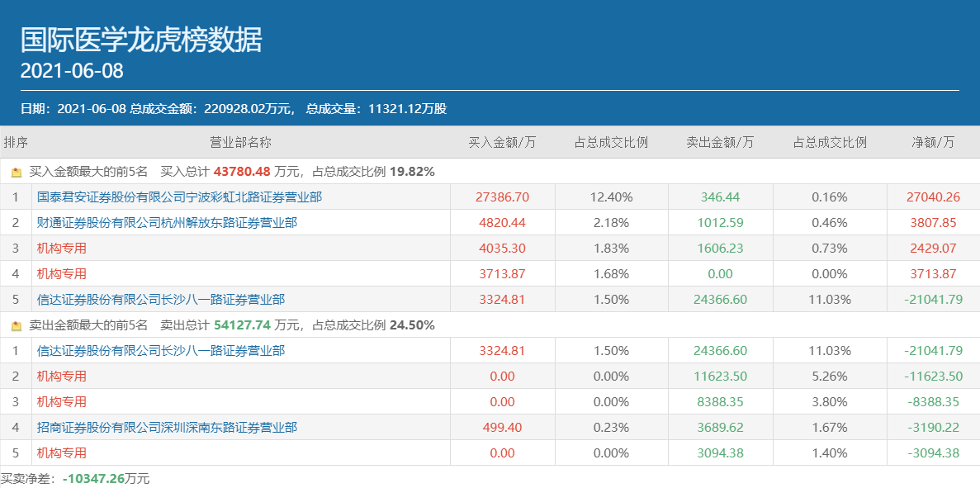Screen dimensions: 980x488
Task: Open 信达证券长沙八一路 link in sell section
Action: (161, 351)
